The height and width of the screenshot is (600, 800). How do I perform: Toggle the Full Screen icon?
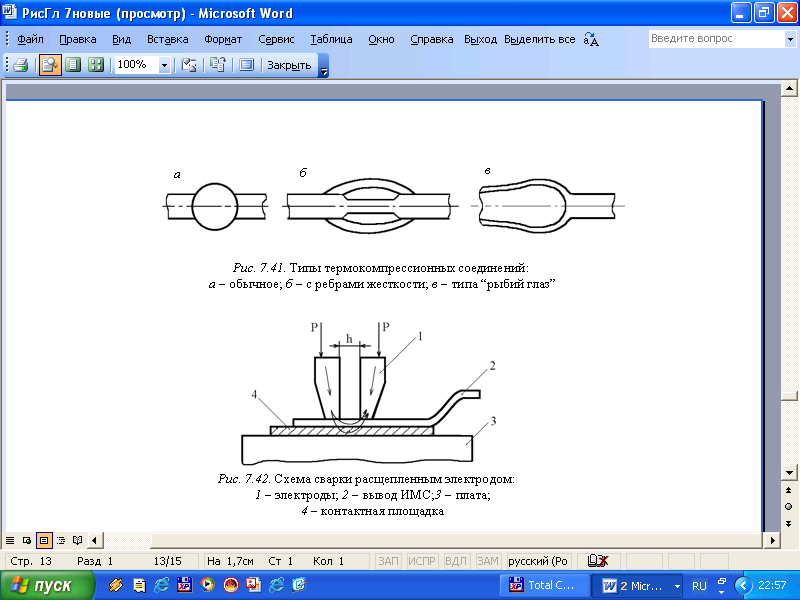pos(246,65)
